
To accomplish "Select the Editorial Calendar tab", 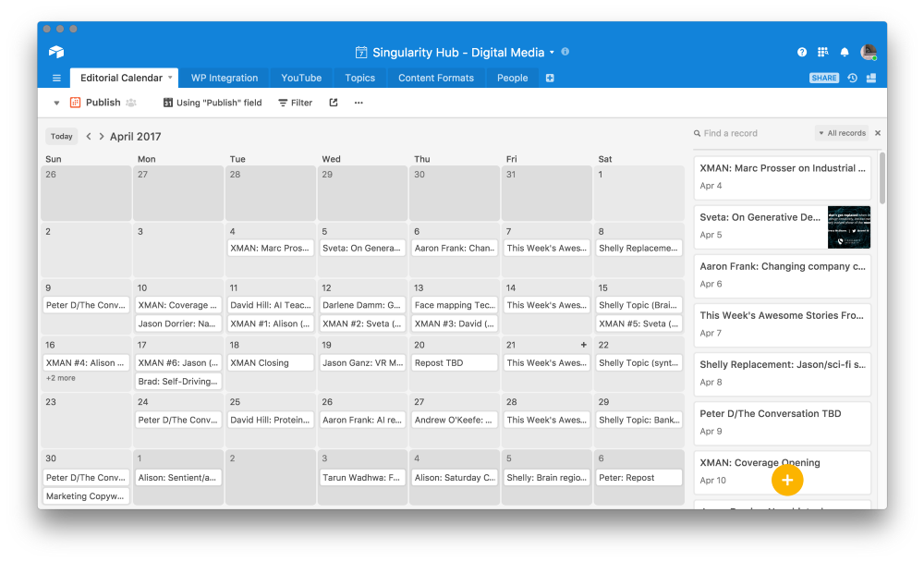I will pyautogui.click(x=121, y=78).
